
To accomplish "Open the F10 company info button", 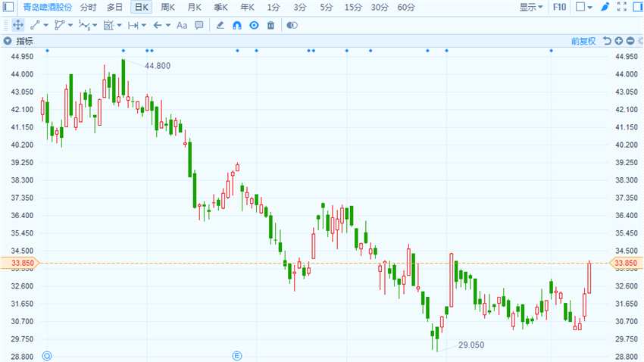I will coord(559,7).
